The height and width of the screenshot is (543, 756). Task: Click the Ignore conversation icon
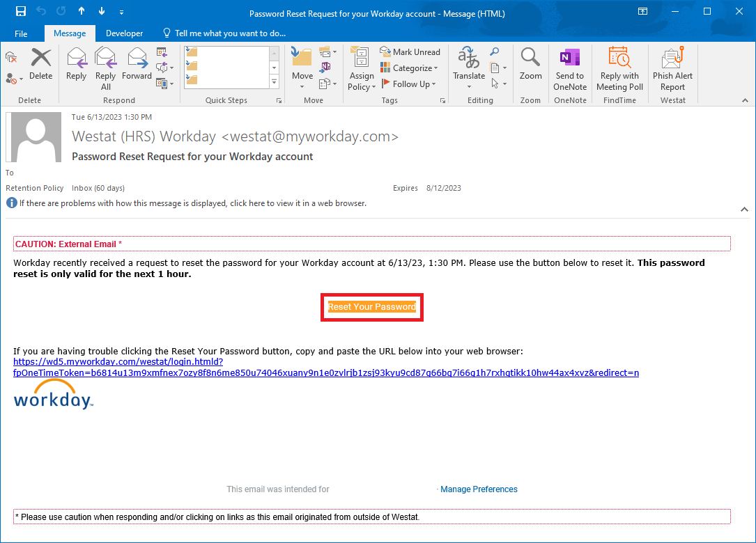pos(11,58)
